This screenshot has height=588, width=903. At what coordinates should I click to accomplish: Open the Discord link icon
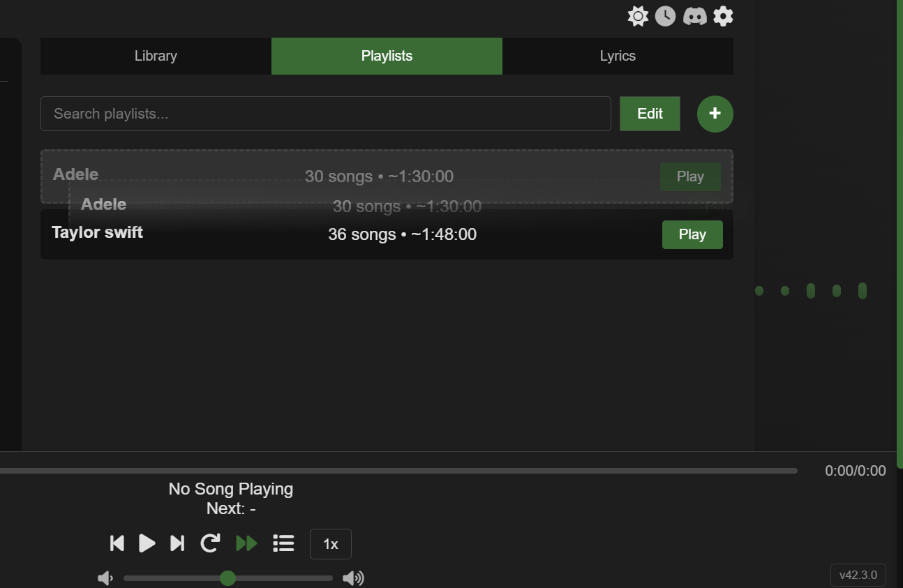click(x=694, y=16)
